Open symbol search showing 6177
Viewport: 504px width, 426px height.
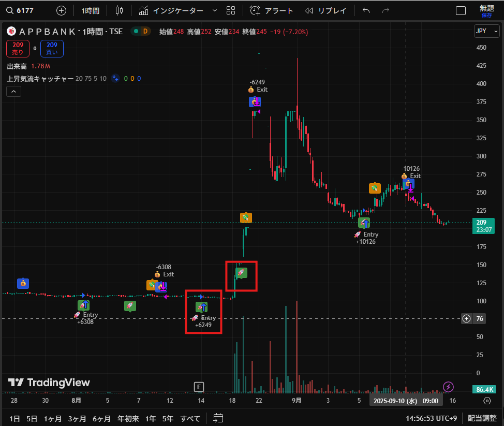click(20, 10)
